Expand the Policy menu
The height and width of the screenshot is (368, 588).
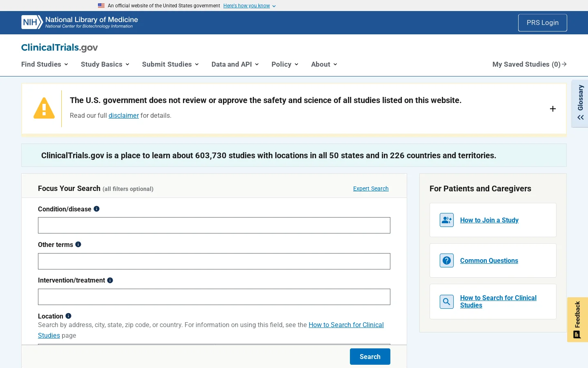[x=285, y=64]
